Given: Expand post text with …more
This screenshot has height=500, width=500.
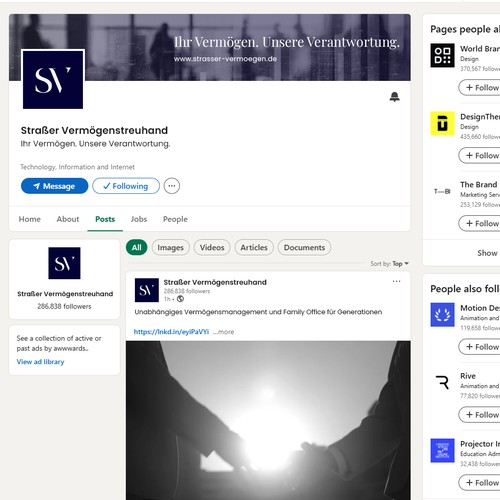Looking at the screenshot, I should point(223,332).
